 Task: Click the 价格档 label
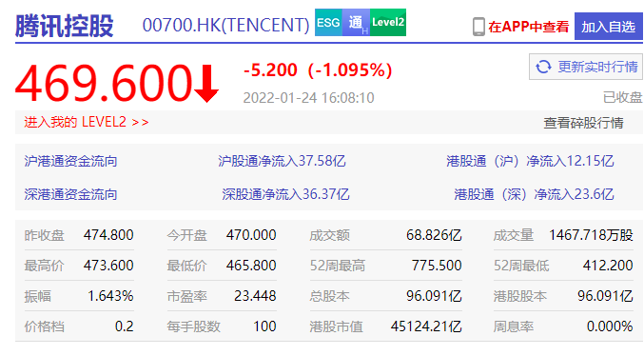(x=44, y=326)
